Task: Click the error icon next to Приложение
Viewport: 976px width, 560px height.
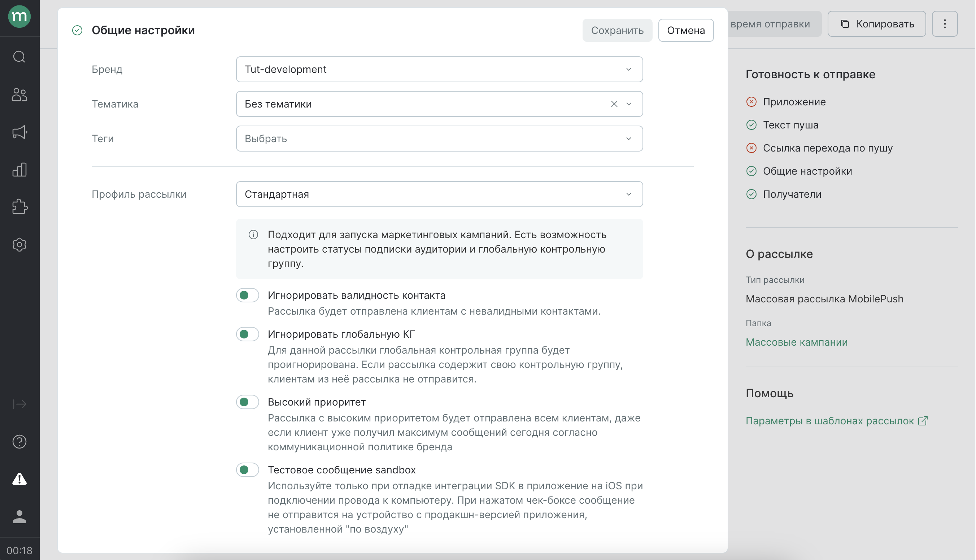Action: (751, 102)
